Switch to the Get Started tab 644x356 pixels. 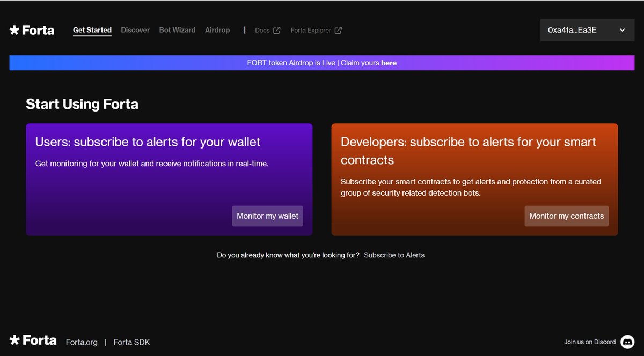click(92, 30)
